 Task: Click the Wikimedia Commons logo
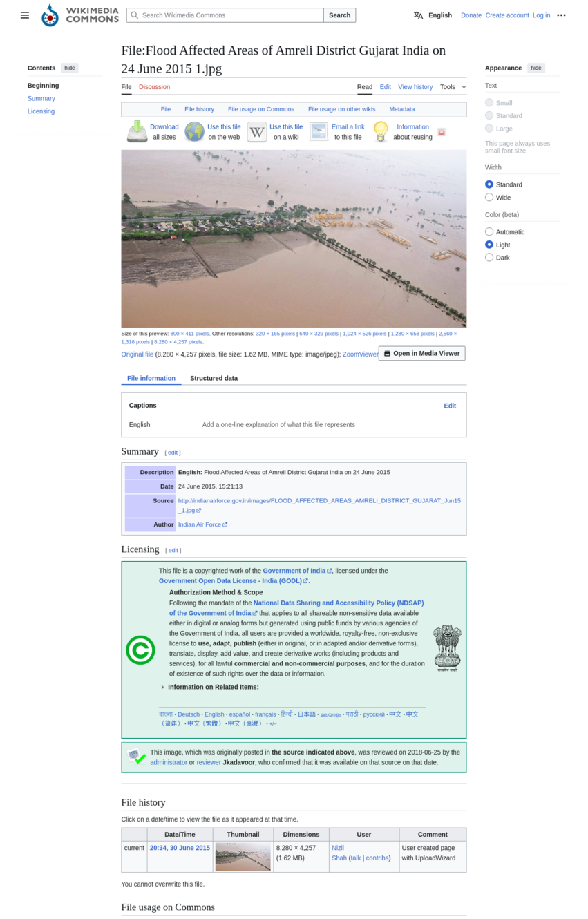[x=79, y=15]
